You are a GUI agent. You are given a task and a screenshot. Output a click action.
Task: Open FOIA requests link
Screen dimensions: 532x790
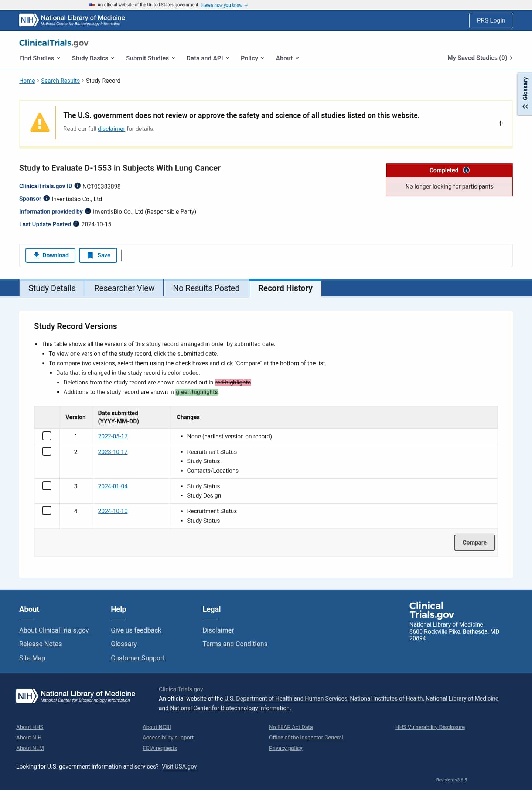coord(160,748)
